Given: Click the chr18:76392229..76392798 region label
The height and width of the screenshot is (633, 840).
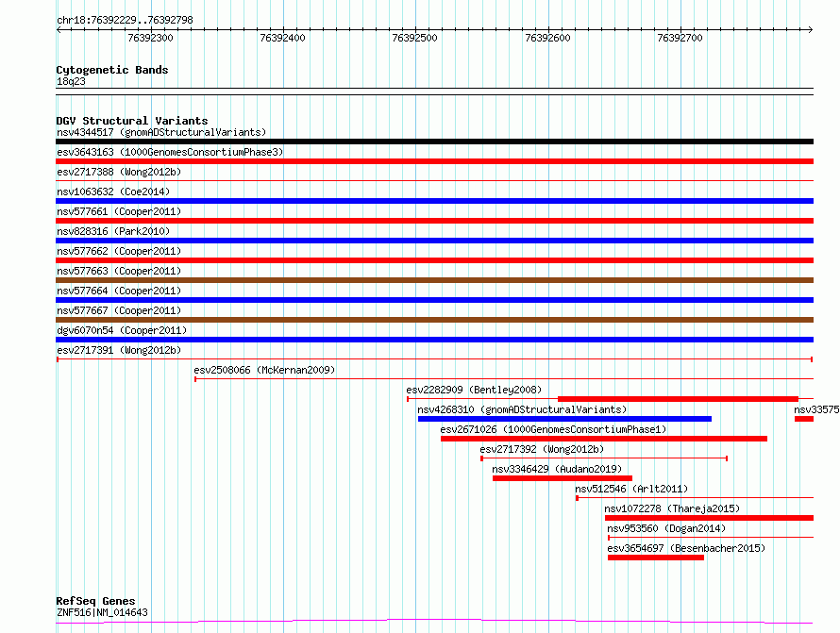Looking at the screenshot, I should click(125, 20).
